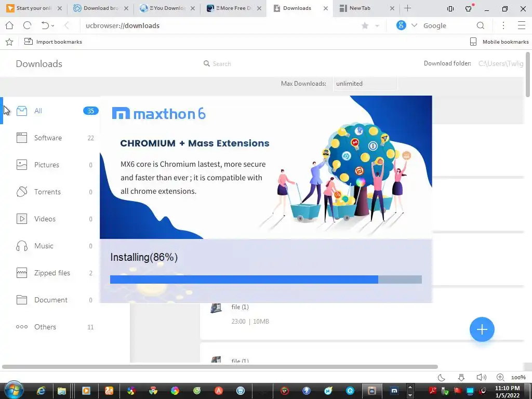Click the red Adobe icon in system tray
This screenshot has height=399, width=532.
433,391
